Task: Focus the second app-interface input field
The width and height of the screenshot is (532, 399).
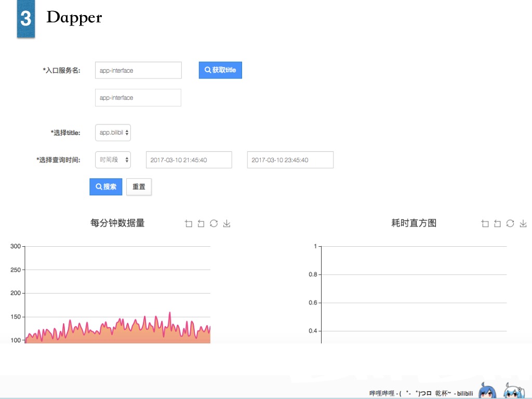Action: (138, 98)
